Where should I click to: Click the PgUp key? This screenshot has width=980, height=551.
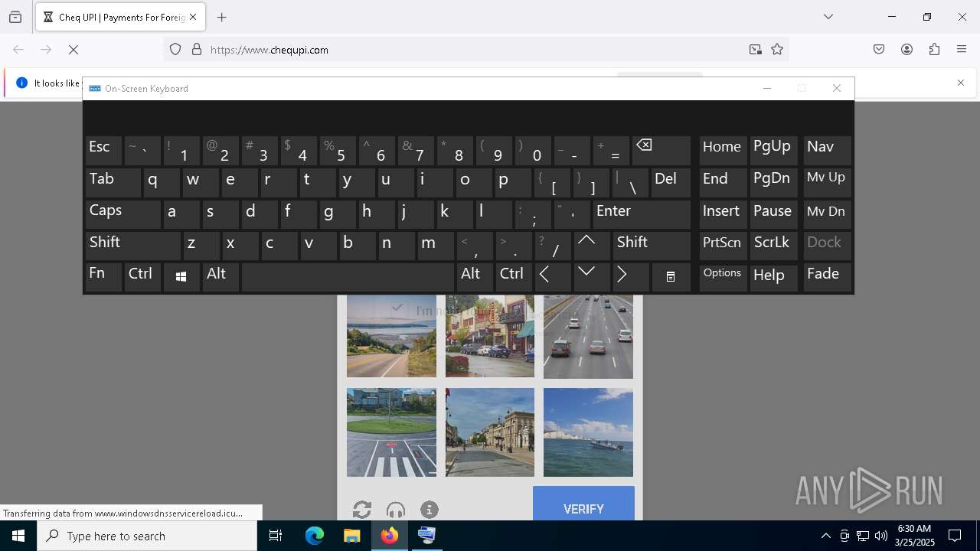[x=773, y=151]
